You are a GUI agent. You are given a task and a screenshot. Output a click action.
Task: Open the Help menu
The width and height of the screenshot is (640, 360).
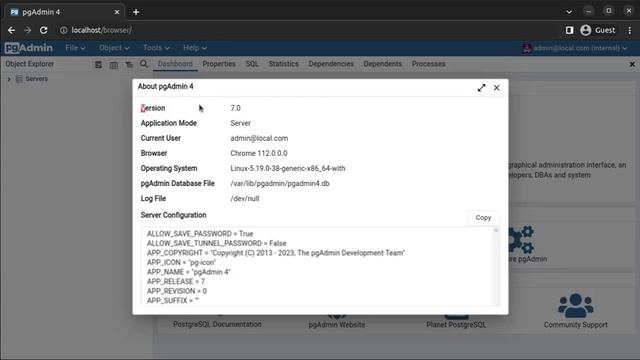pos(194,48)
